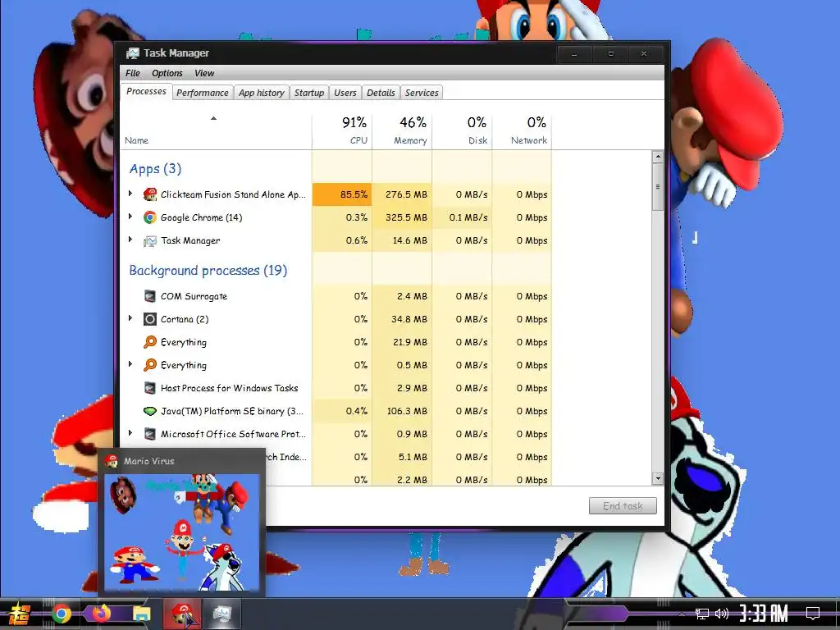
Task: Sort by the Disk column header
Action: (x=462, y=130)
